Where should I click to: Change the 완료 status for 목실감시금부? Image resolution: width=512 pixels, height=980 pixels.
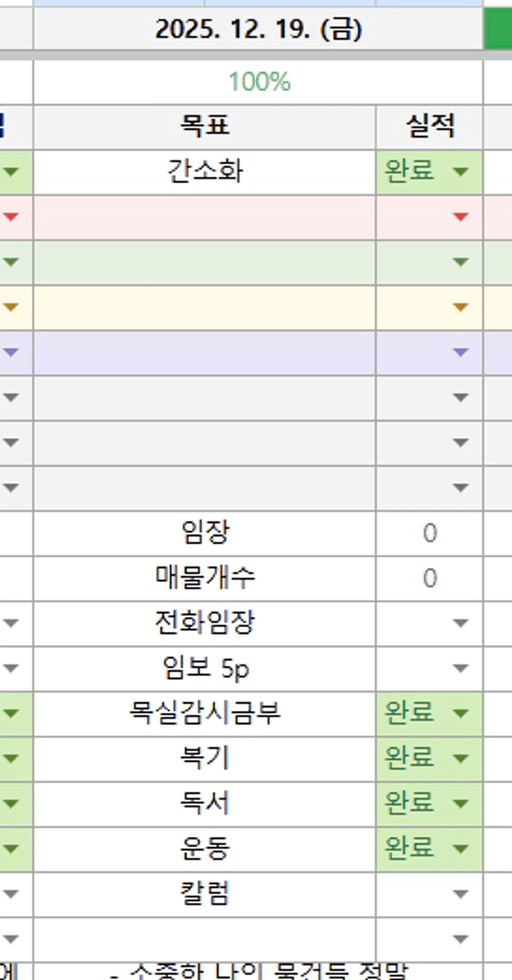pos(460,713)
